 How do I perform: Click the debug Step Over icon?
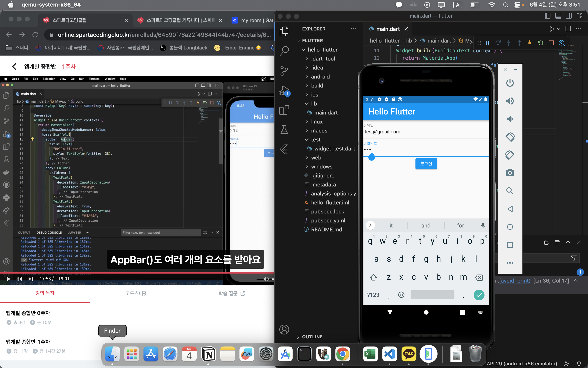click(x=498, y=43)
